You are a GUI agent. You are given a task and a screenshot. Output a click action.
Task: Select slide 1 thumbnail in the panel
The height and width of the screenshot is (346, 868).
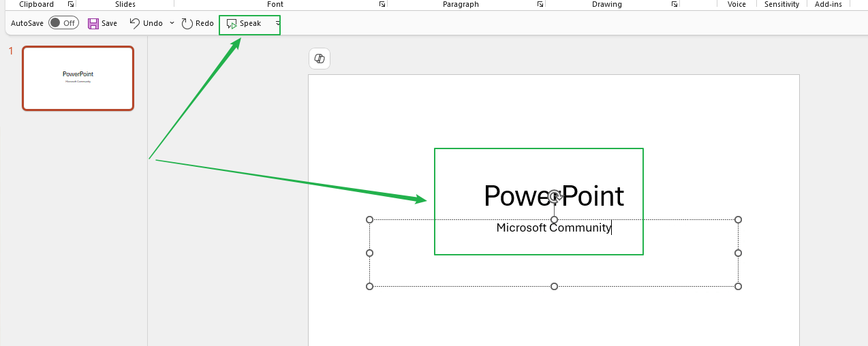pyautogui.click(x=78, y=78)
